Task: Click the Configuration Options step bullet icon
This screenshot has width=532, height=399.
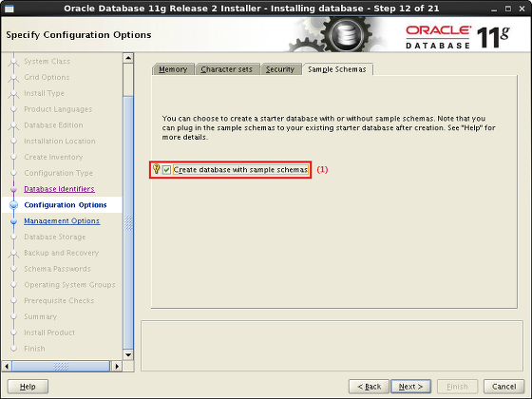Action: click(x=13, y=205)
